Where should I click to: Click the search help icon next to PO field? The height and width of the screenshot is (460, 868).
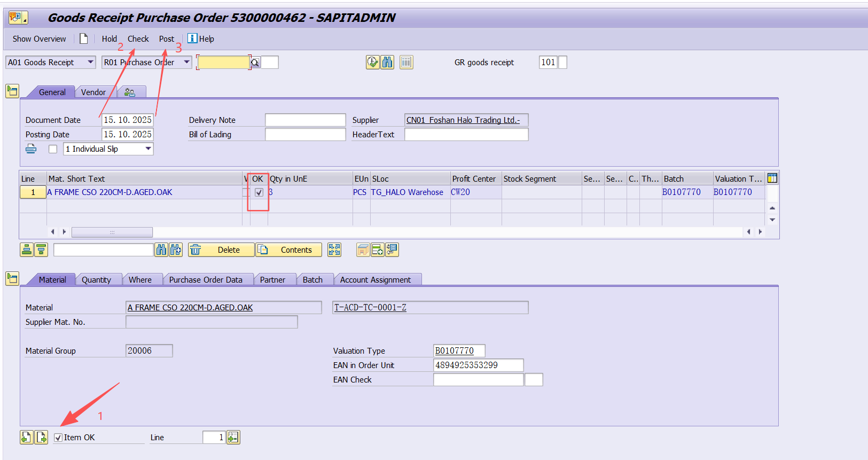(x=255, y=63)
